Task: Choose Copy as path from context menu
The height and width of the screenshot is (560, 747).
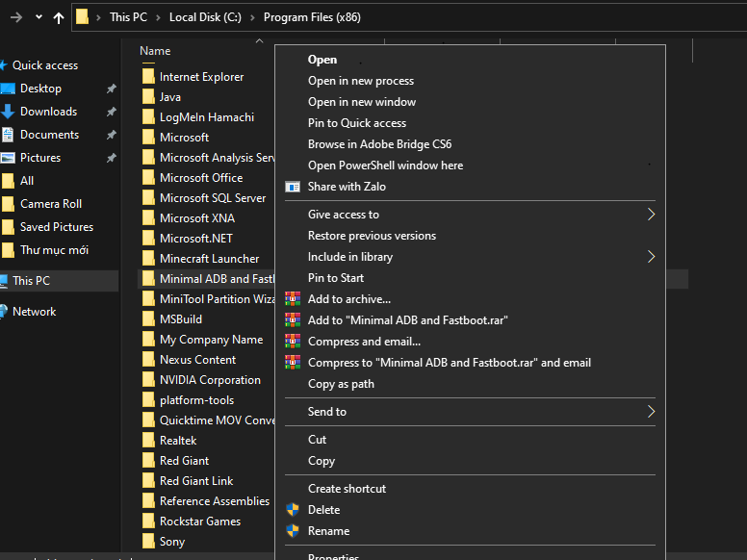Action: coord(341,384)
